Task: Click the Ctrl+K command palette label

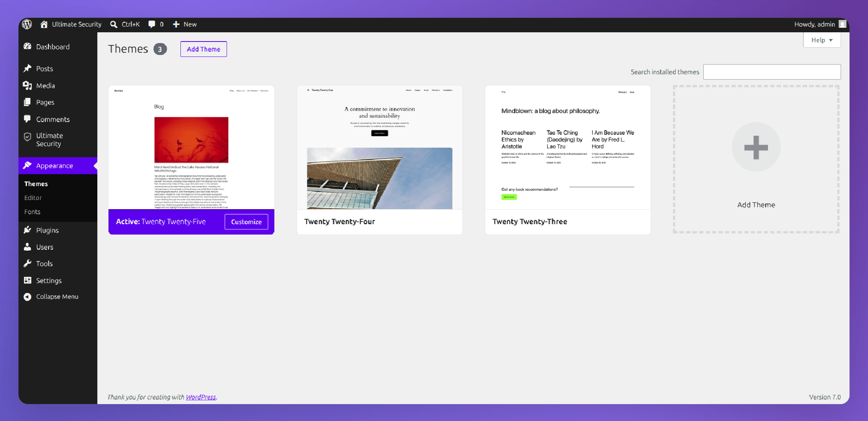Action: pyautogui.click(x=131, y=24)
